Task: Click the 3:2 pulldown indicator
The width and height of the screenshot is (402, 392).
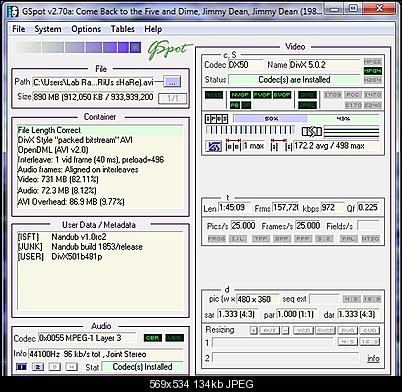Action: click(x=324, y=239)
